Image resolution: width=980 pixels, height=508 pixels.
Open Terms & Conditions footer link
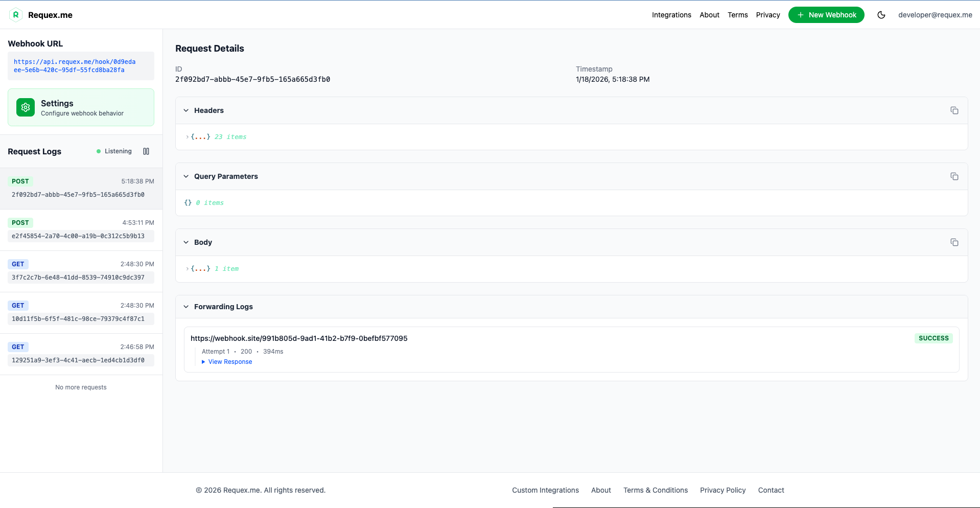(x=656, y=490)
